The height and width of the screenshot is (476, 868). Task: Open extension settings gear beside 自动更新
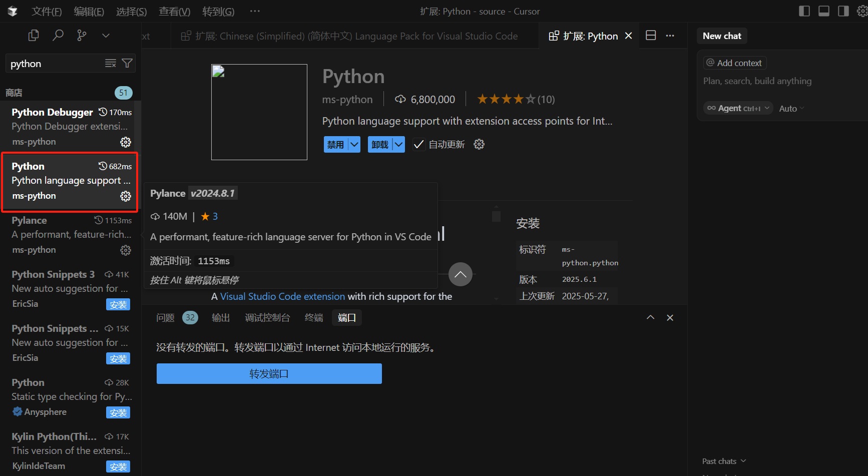[479, 145]
